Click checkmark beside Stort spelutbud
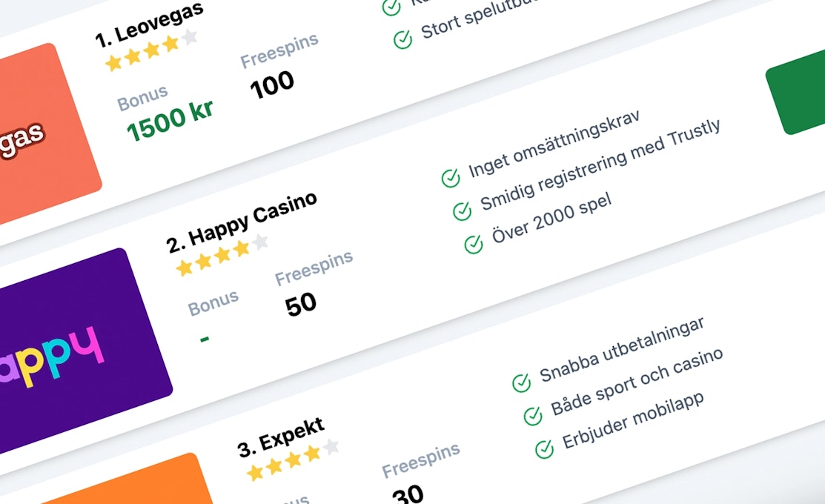The image size is (825, 504). (x=403, y=39)
